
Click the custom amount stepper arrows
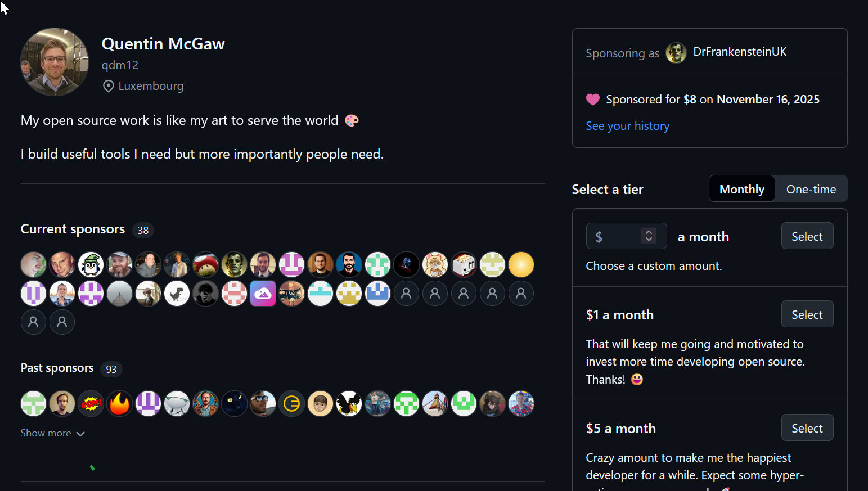click(x=649, y=236)
